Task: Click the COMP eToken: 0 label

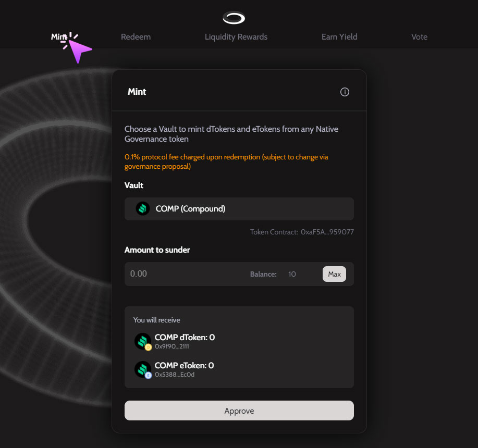Action: pyautogui.click(x=184, y=366)
